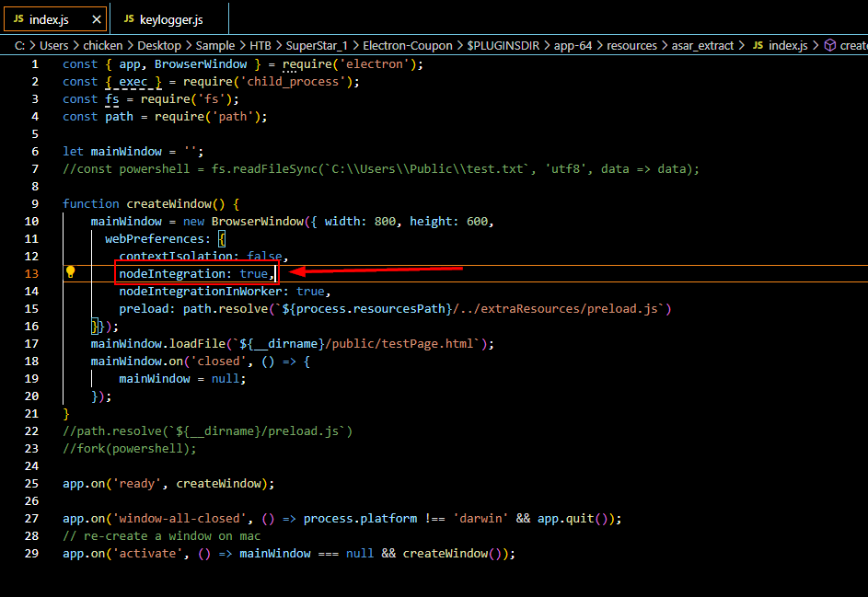
Task: Click line number 25 in the gutter
Action: [x=31, y=483]
